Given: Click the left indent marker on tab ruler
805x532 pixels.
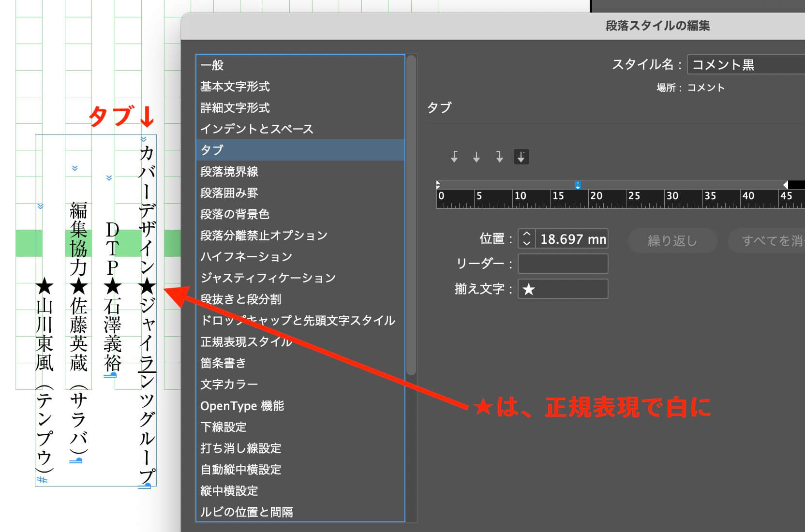Looking at the screenshot, I should (x=438, y=185).
